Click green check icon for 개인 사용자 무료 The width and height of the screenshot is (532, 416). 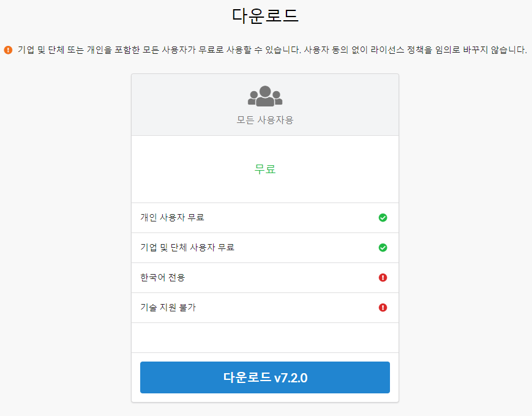coord(383,218)
